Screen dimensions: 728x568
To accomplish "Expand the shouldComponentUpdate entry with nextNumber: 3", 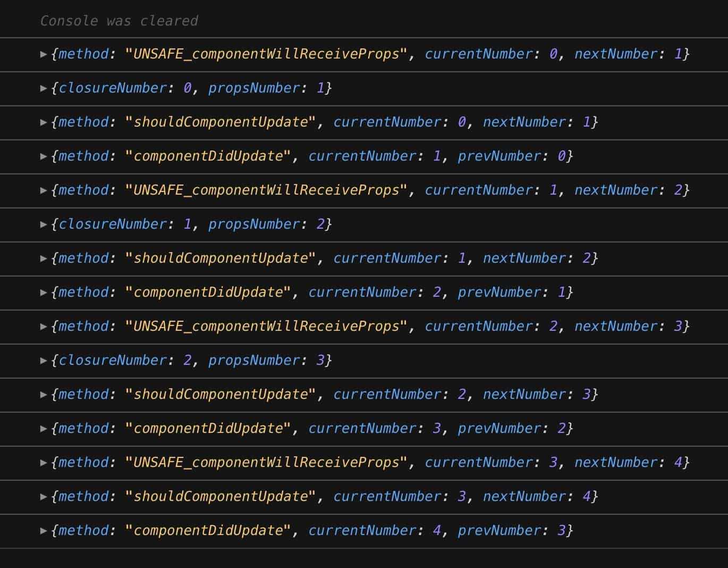I will click(44, 395).
